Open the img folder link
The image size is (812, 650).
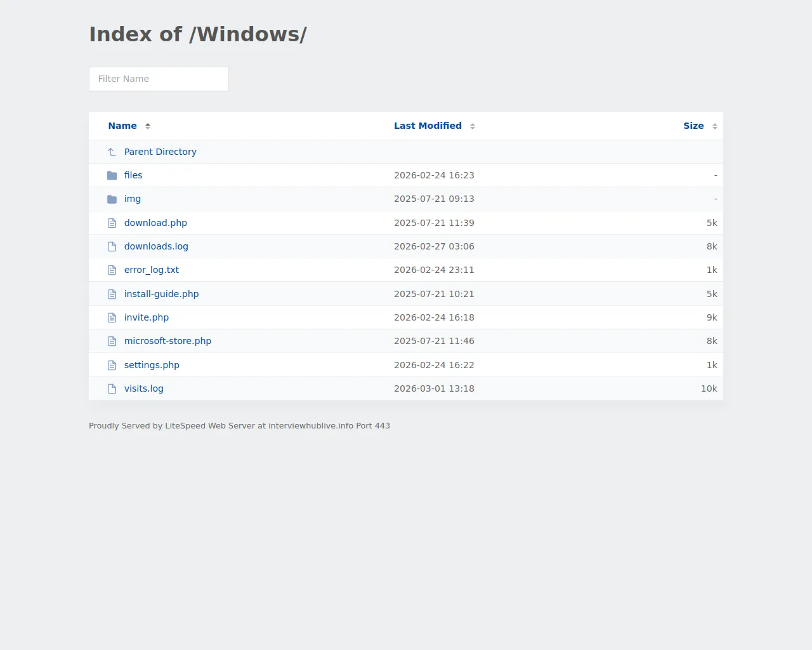pyautogui.click(x=133, y=199)
